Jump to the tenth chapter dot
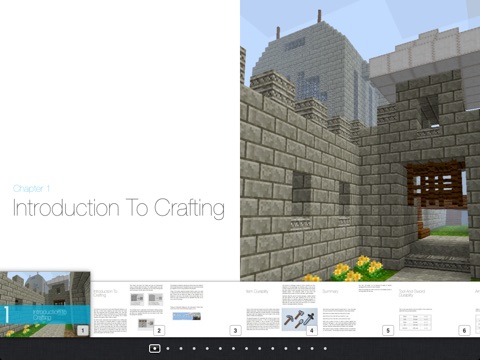This screenshot has height=360, width=480. (x=273, y=349)
